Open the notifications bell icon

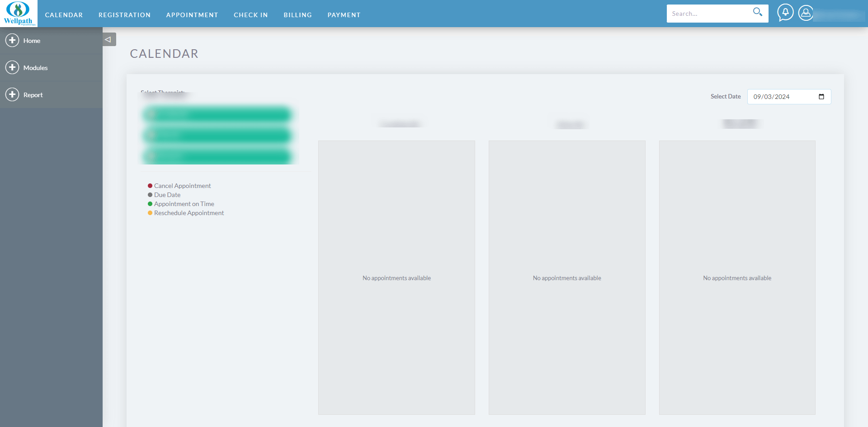pos(785,13)
